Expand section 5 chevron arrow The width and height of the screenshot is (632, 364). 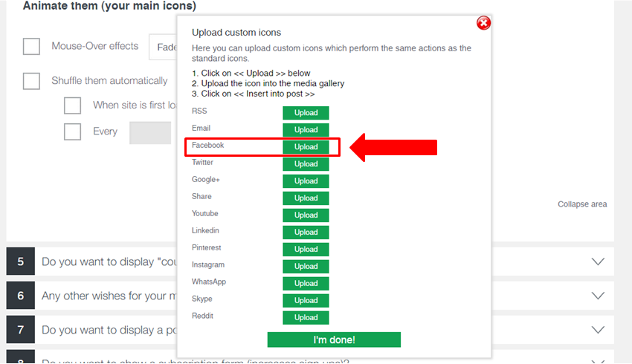click(x=598, y=261)
